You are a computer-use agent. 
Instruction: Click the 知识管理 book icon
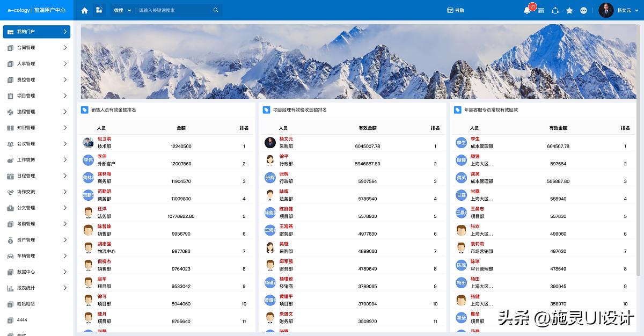pos(10,128)
